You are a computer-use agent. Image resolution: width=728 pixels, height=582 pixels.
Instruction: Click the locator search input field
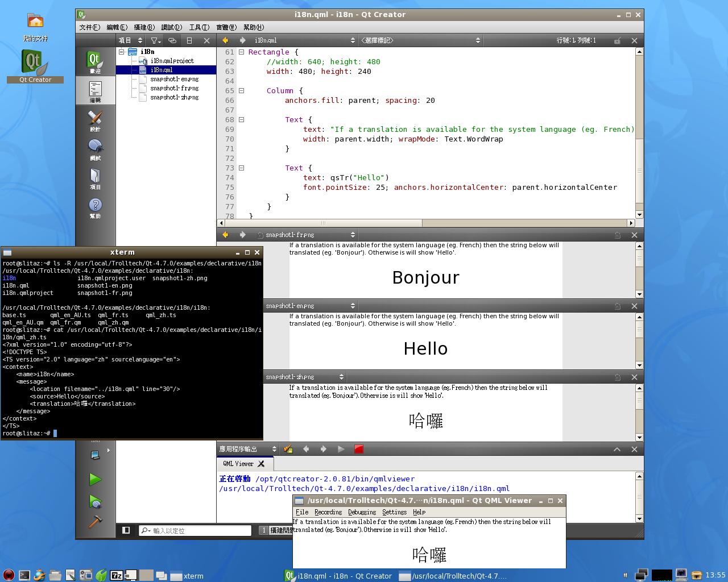[195, 530]
